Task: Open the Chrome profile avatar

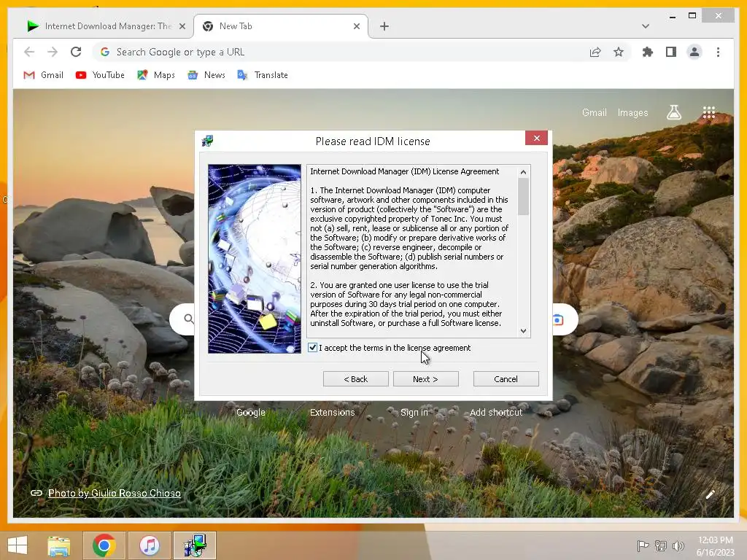Action: pyautogui.click(x=694, y=52)
